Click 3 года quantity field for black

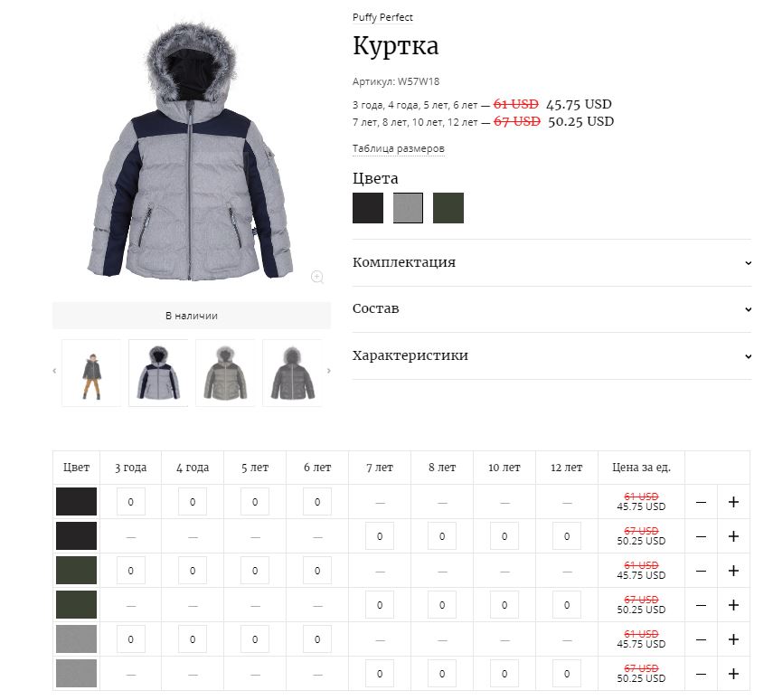(x=130, y=502)
